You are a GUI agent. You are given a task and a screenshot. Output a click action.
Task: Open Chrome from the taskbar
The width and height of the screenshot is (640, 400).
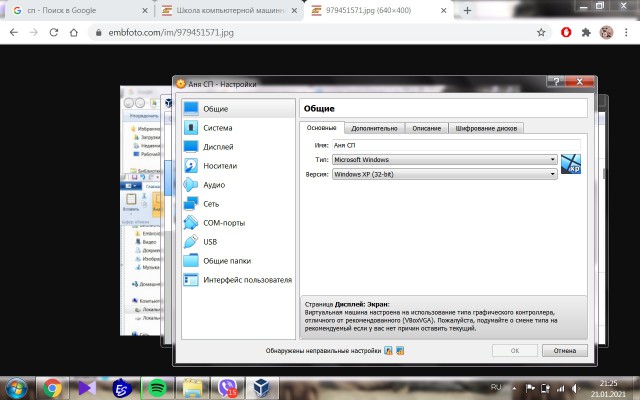point(52,388)
